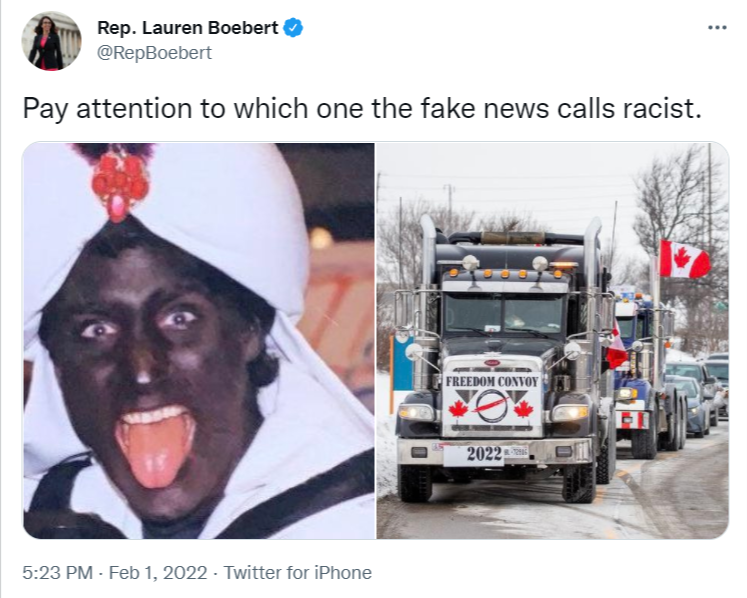
Task: Click the Feb 1, 2022 date
Action: click(x=158, y=572)
